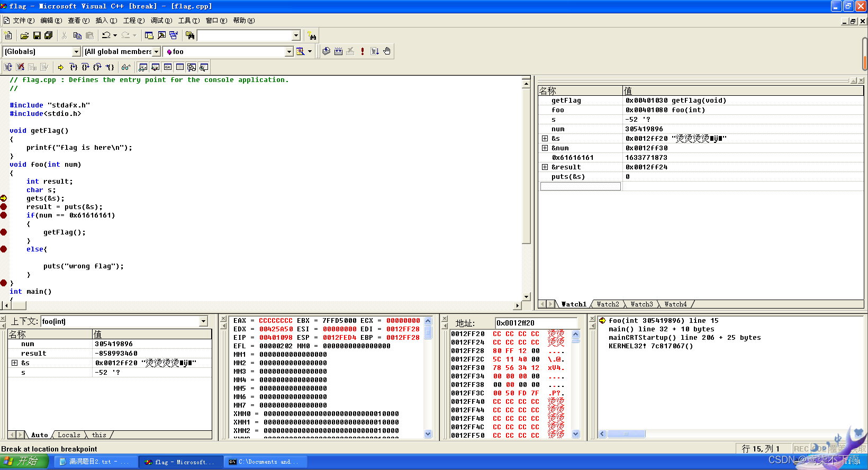Switch to C:\Documents console taskbar window
This screenshot has width=868, height=470.
point(265,462)
